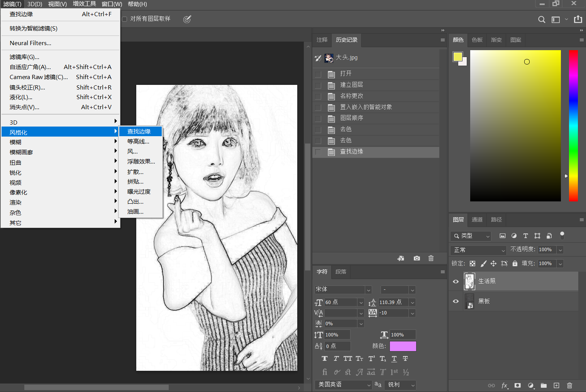Select the 建立图层 history state
This screenshot has width=586, height=392.
click(351, 85)
